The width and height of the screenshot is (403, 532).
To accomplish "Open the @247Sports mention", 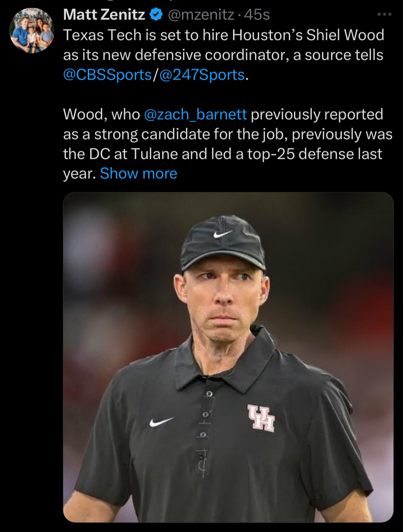I will point(202,75).
